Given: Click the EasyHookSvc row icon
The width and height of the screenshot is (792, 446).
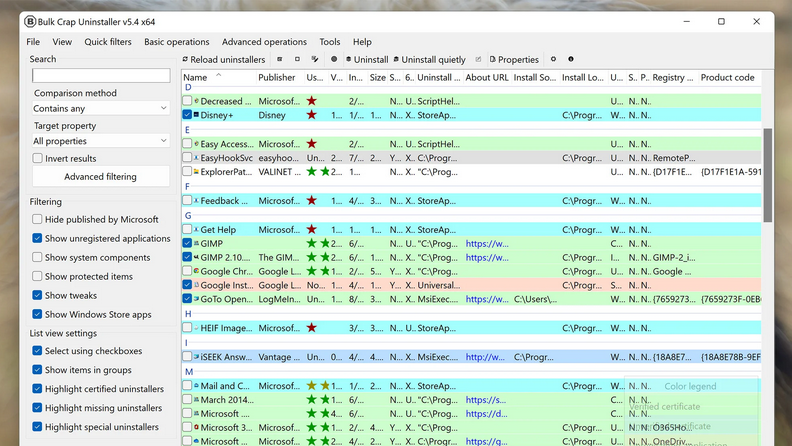Looking at the screenshot, I should [x=196, y=158].
